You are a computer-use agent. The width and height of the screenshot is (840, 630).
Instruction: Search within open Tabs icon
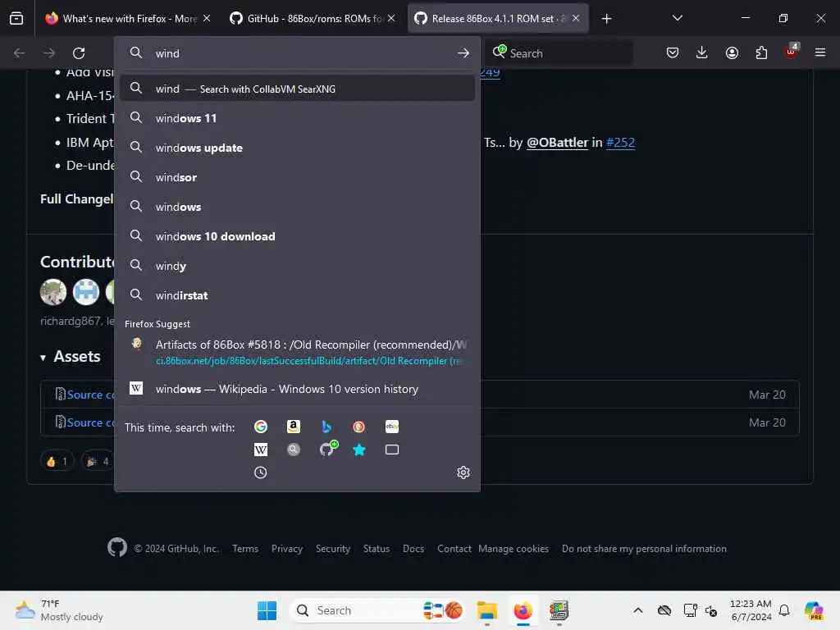coord(391,450)
